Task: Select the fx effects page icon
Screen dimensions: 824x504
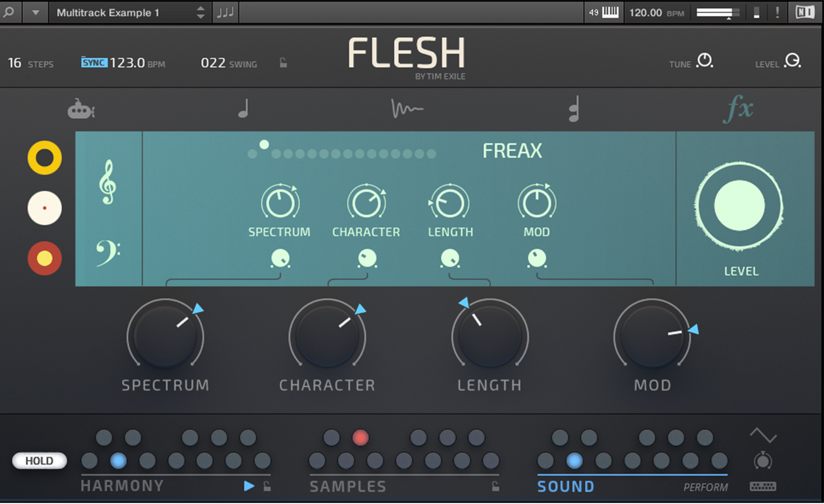Action: pyautogui.click(x=737, y=110)
